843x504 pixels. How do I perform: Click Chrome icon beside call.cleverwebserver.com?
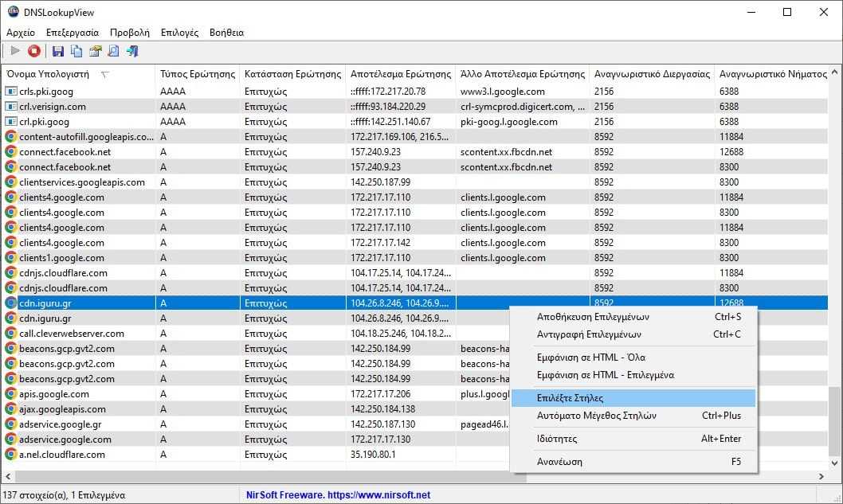tap(10, 334)
